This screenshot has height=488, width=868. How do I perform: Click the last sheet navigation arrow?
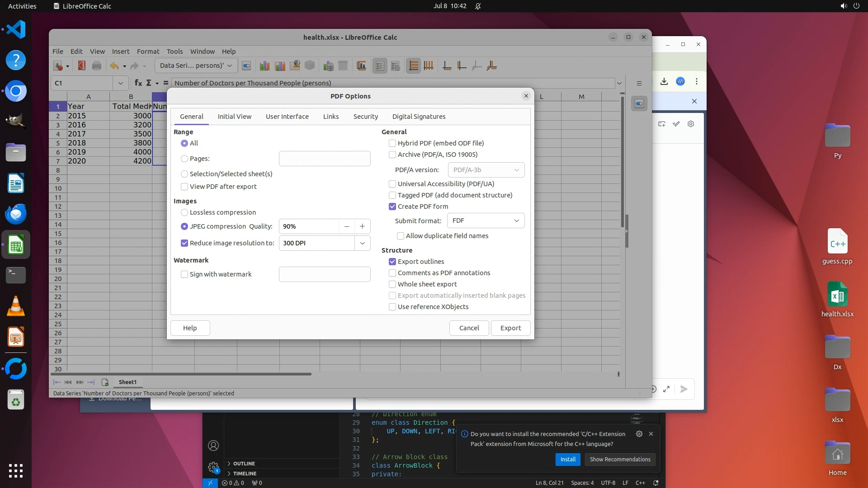pos(91,382)
